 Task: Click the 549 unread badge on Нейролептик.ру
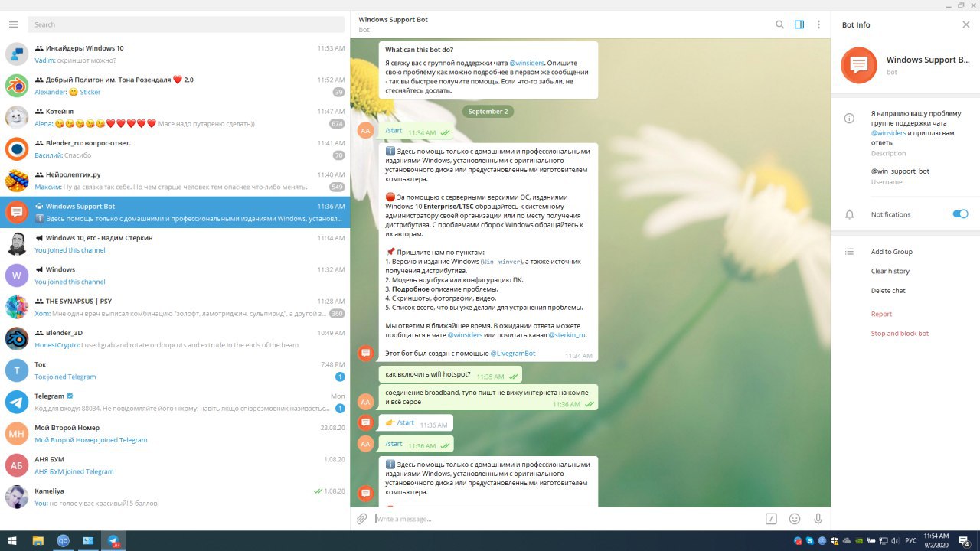pyautogui.click(x=337, y=187)
